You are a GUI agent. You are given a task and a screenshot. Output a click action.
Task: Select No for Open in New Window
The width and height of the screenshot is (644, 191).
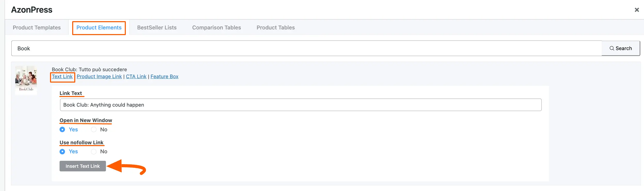point(94,130)
